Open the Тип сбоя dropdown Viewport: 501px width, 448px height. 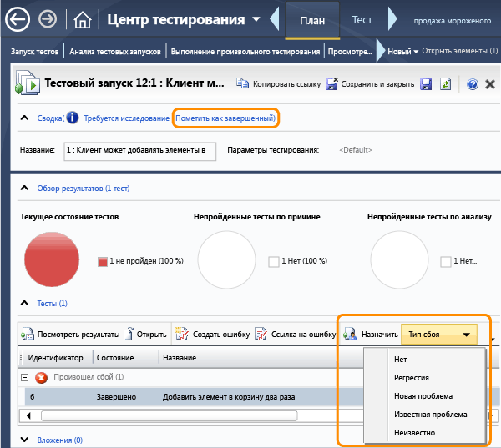click(439, 335)
